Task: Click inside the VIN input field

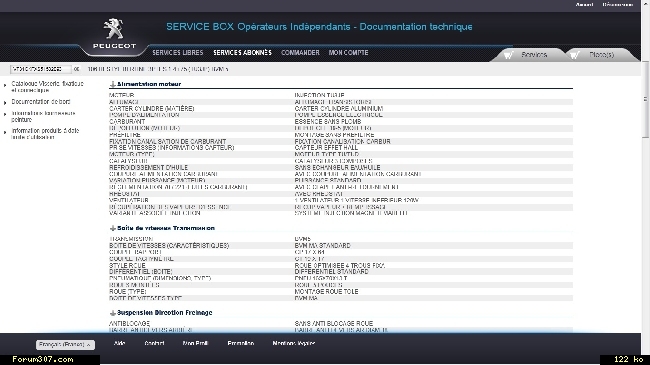Action: 41,69
